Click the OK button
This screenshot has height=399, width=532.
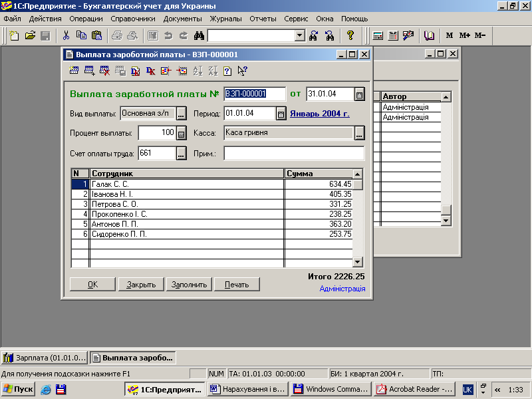coord(92,285)
